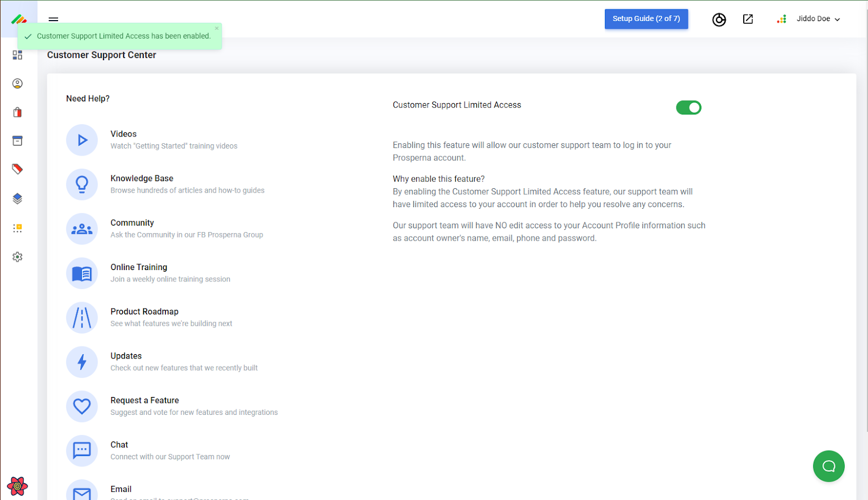
Task: Open Setup Guide (2 of 7)
Action: pos(646,19)
